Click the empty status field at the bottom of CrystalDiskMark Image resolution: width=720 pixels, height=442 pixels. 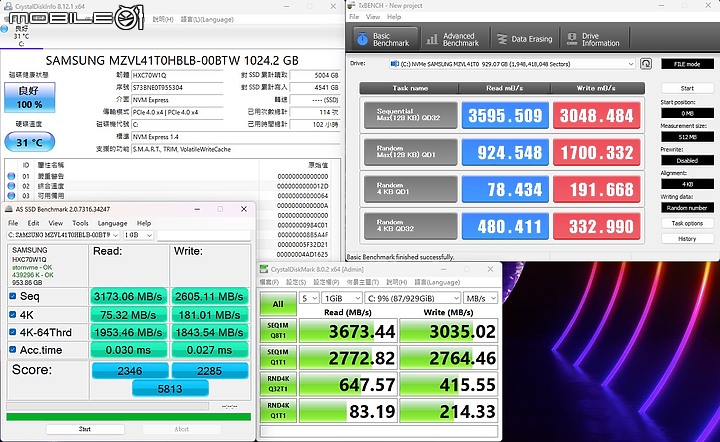[379, 431]
